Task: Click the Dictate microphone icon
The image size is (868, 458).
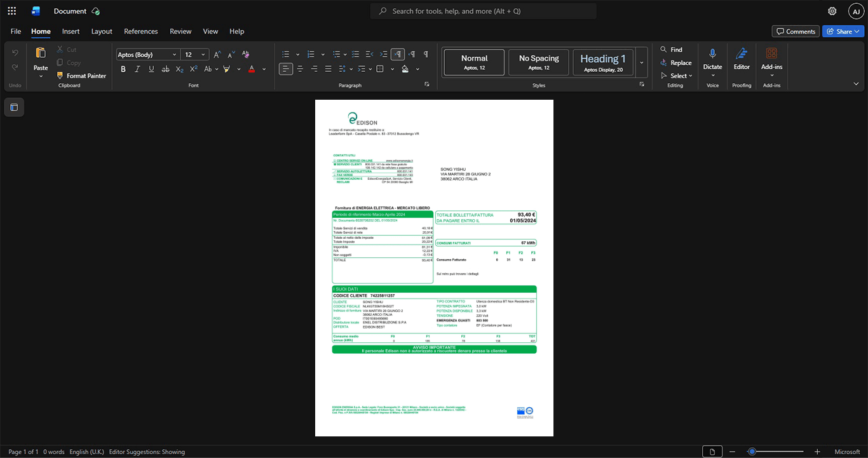Action: point(712,54)
